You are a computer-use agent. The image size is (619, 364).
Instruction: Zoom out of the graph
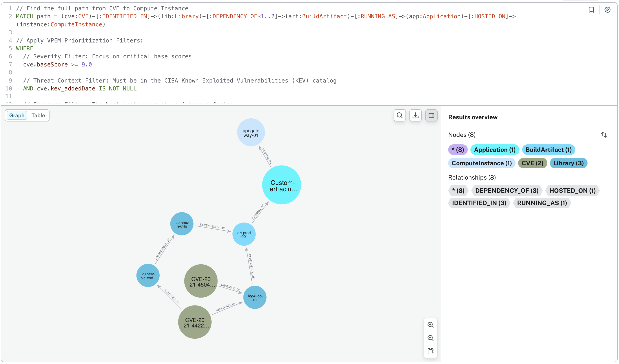(x=431, y=338)
